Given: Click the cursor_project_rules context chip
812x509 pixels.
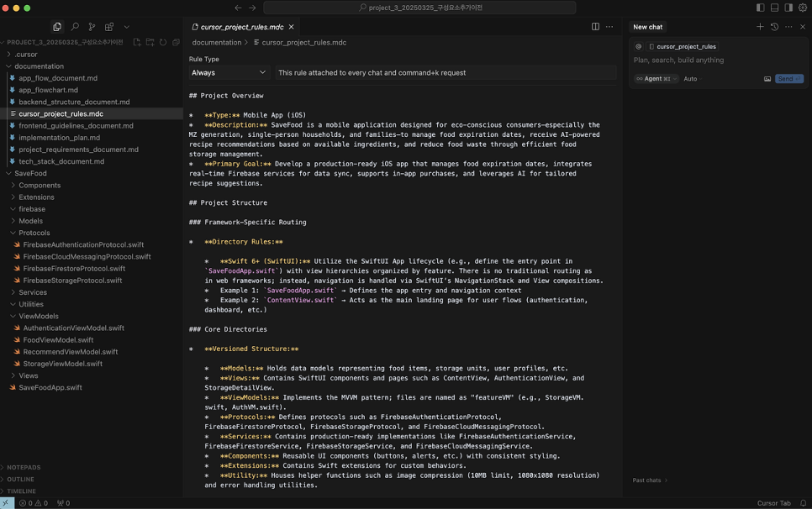Looking at the screenshot, I should pos(682,46).
